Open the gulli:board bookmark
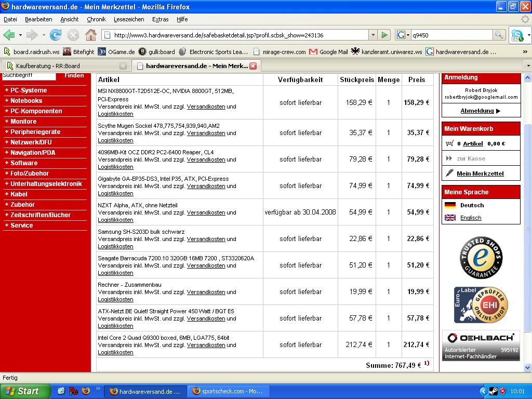Viewport: 532px width, 399px height. point(157,52)
